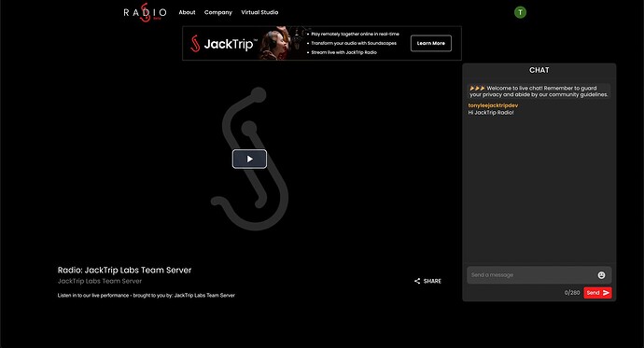This screenshot has height=348, width=644.
Task: Play the radio stream
Action: 249,159
